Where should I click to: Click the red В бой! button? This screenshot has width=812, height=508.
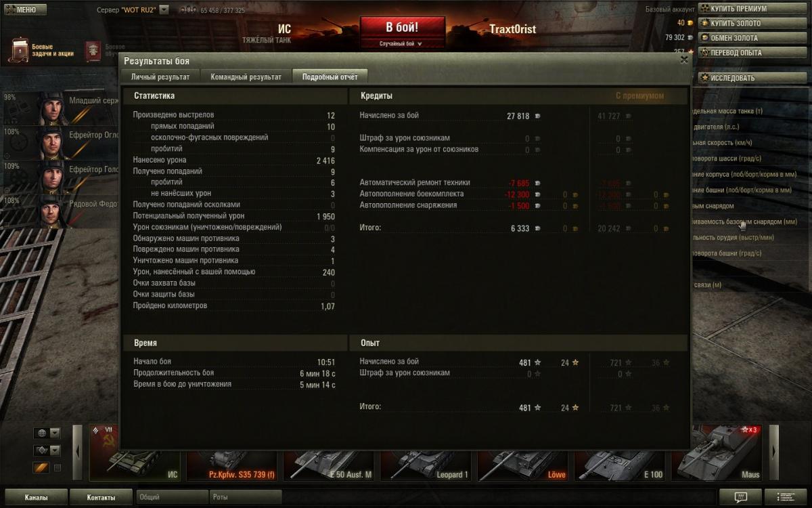pyautogui.click(x=402, y=28)
